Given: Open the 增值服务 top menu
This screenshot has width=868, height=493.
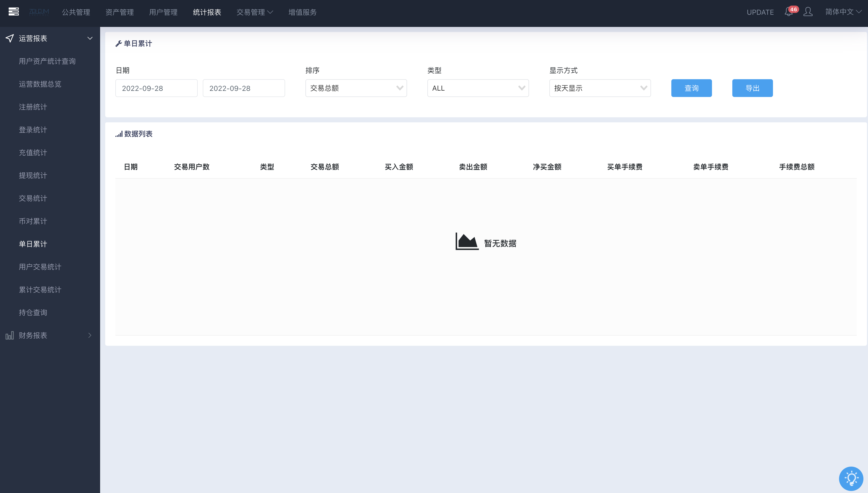Looking at the screenshot, I should (303, 12).
